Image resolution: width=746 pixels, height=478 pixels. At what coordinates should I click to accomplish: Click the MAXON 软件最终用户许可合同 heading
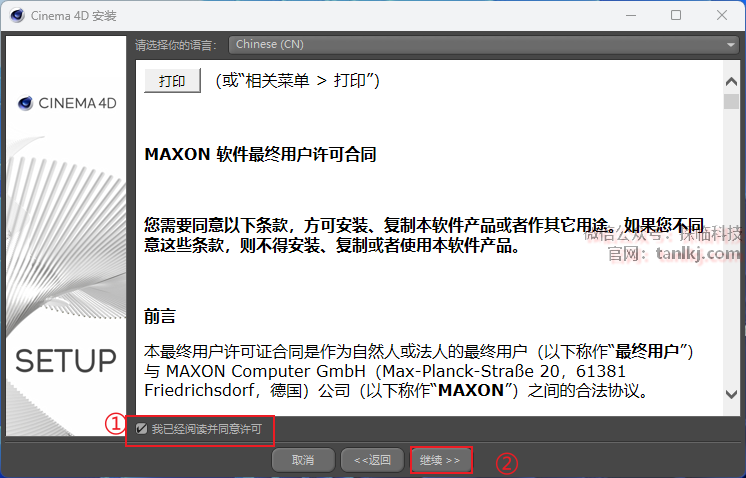pos(260,154)
